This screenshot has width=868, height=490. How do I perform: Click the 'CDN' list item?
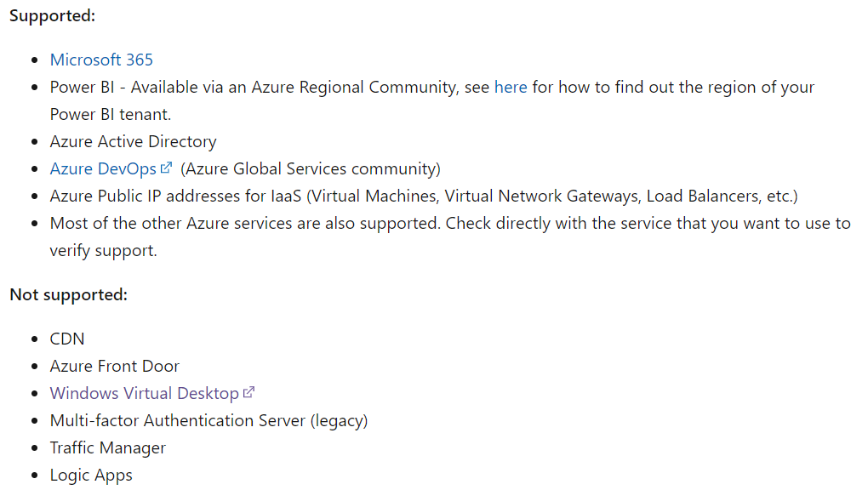[x=67, y=339]
